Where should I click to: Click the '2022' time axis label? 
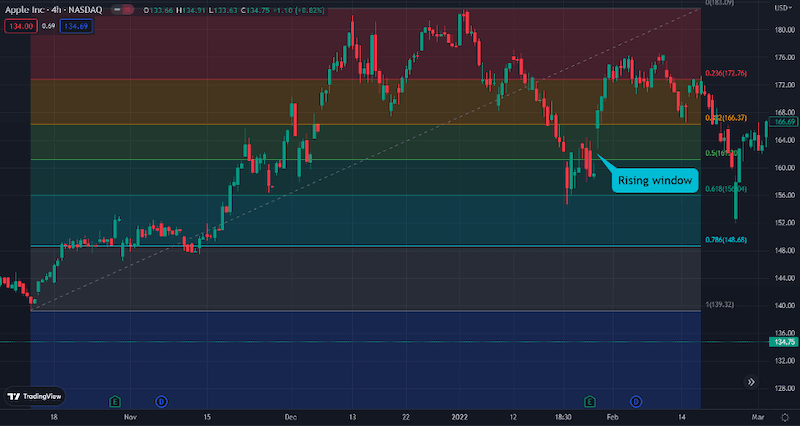[x=459, y=417]
